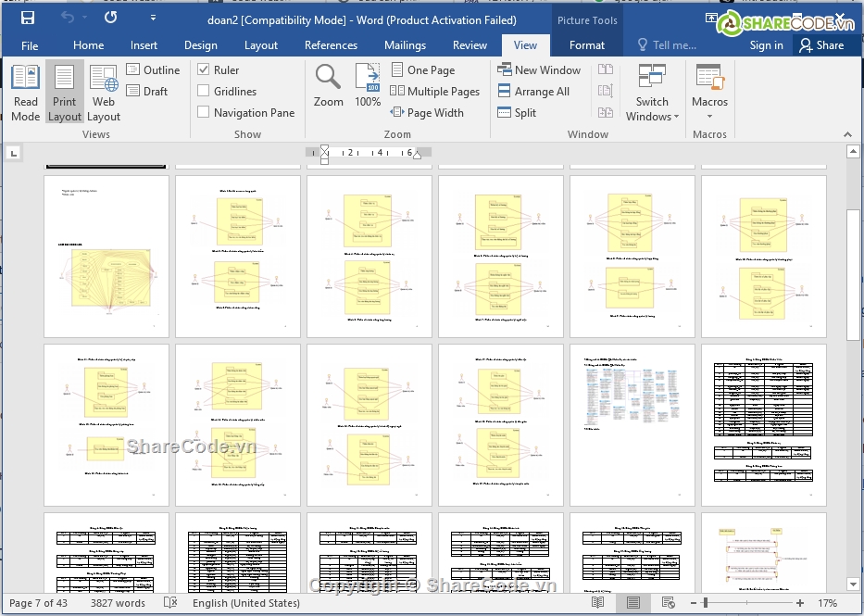Click the first-line indent marker on ruler
The image size is (864, 616).
[x=324, y=147]
